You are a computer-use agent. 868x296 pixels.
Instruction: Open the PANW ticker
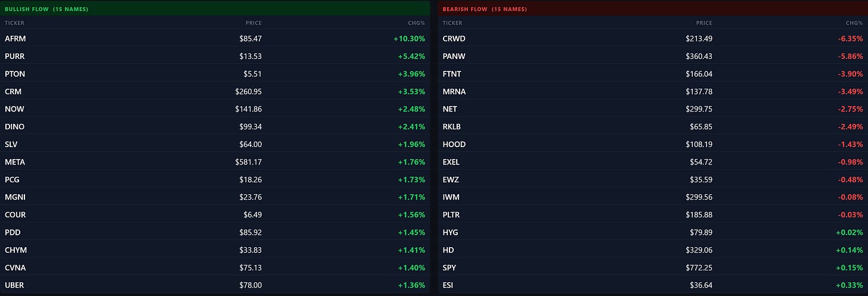[454, 56]
